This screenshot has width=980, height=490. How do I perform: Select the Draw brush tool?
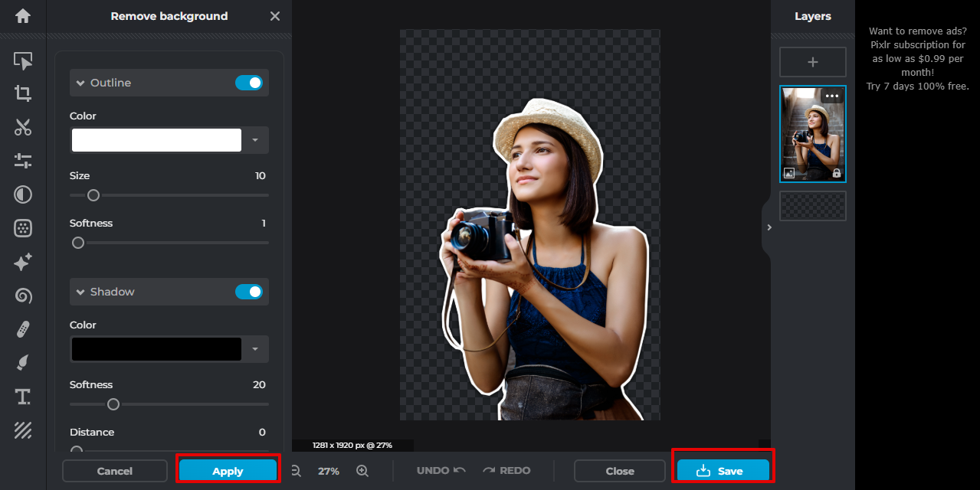pos(23,363)
